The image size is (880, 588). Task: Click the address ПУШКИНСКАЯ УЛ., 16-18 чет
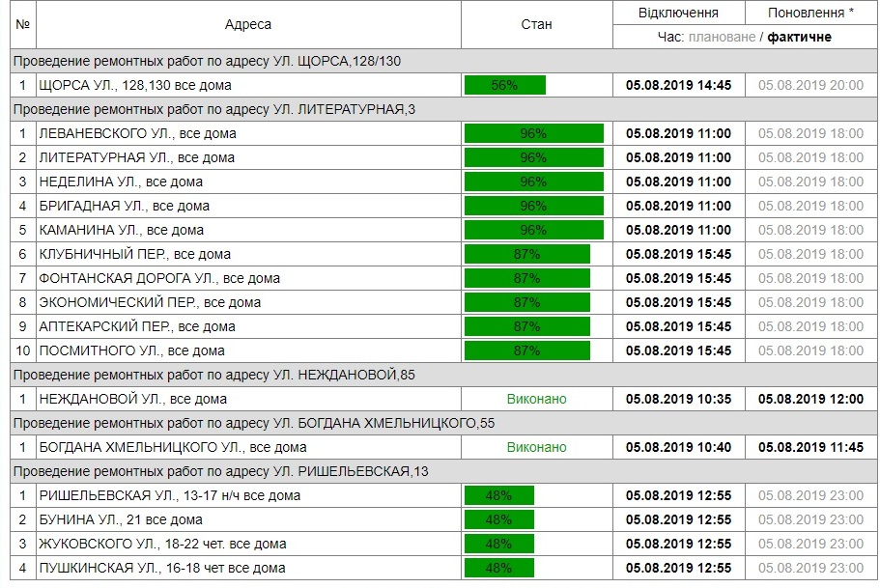pos(161,568)
